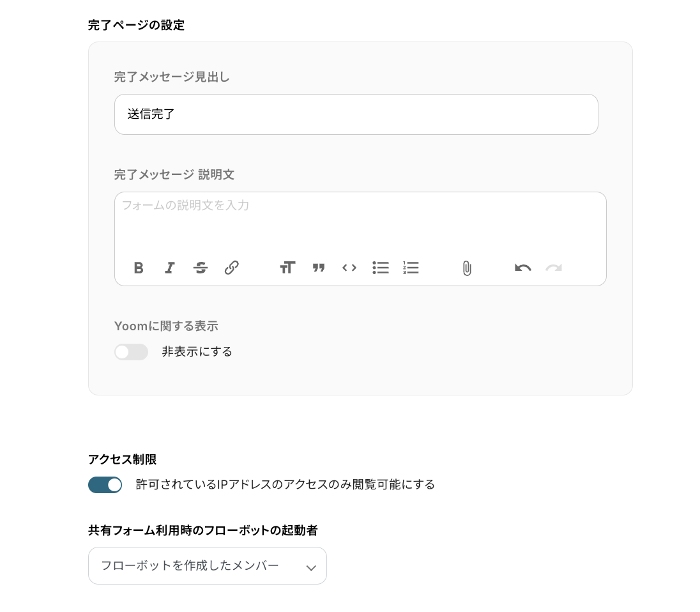Focus the フォームの説明文を入力 text area
The height and width of the screenshot is (612, 700).
coord(360,220)
